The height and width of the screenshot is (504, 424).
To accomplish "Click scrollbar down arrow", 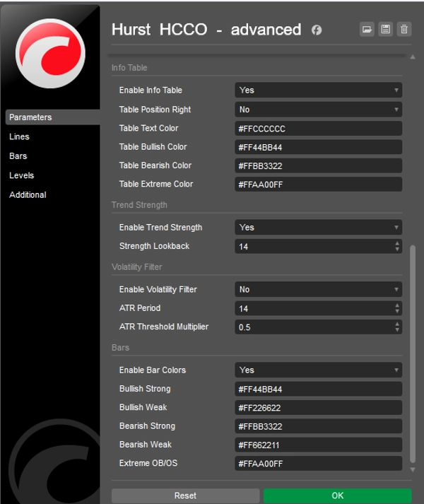I will pos(413,469).
